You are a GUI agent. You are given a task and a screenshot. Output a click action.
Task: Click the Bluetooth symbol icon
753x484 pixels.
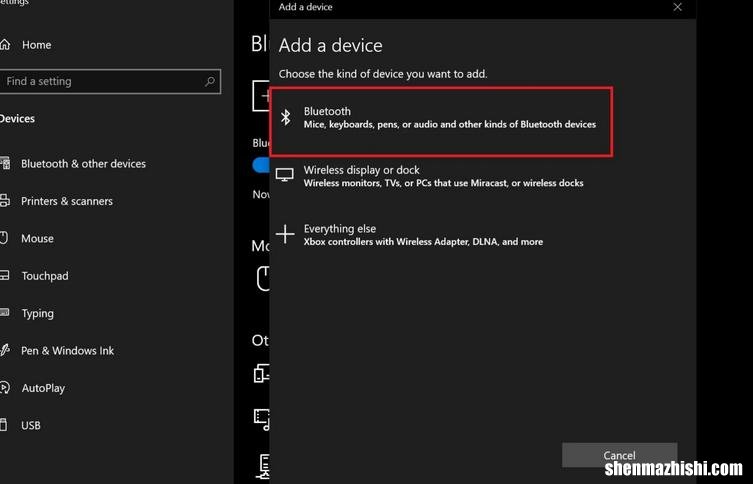coord(286,117)
